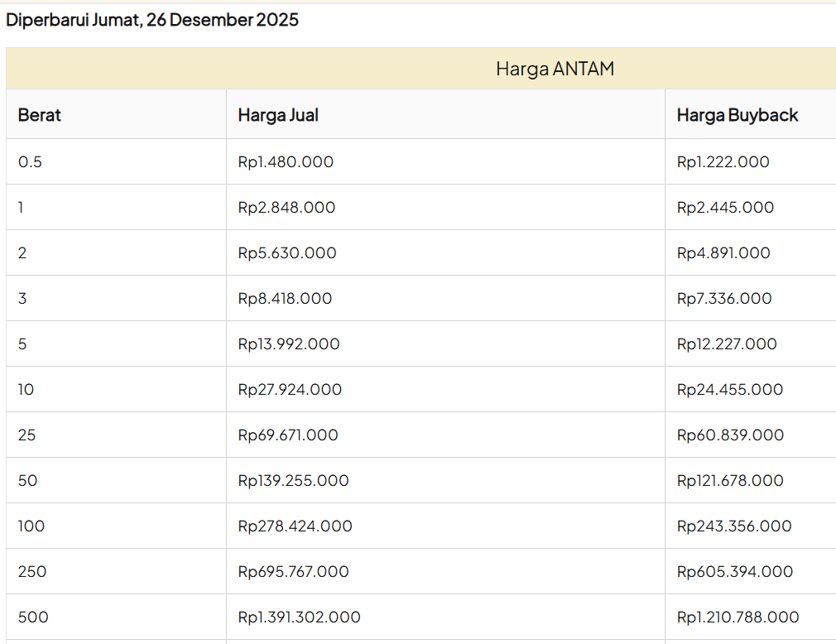Image resolution: width=836 pixels, height=644 pixels.
Task: Click the Harga ANTAM table title
Action: tap(555, 69)
